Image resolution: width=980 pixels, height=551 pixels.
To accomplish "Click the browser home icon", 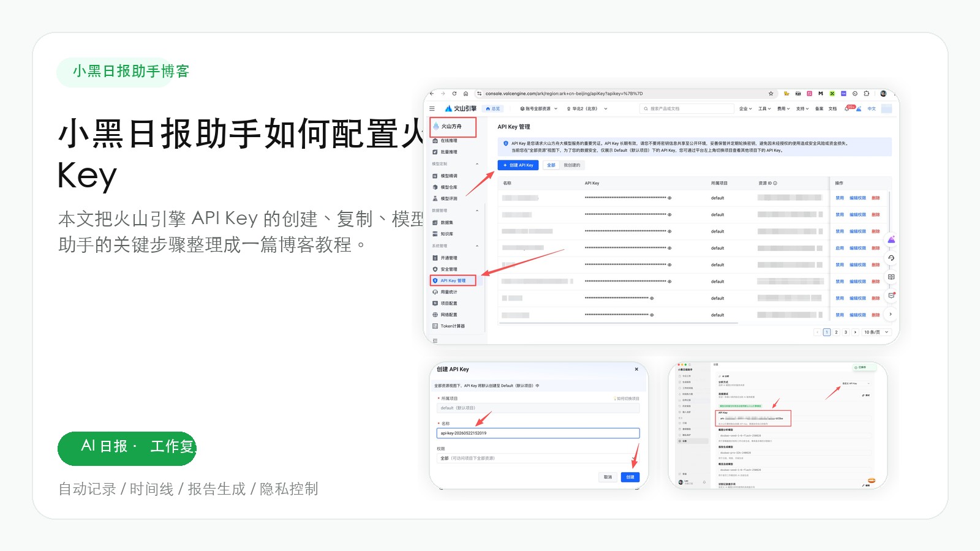I will (466, 94).
